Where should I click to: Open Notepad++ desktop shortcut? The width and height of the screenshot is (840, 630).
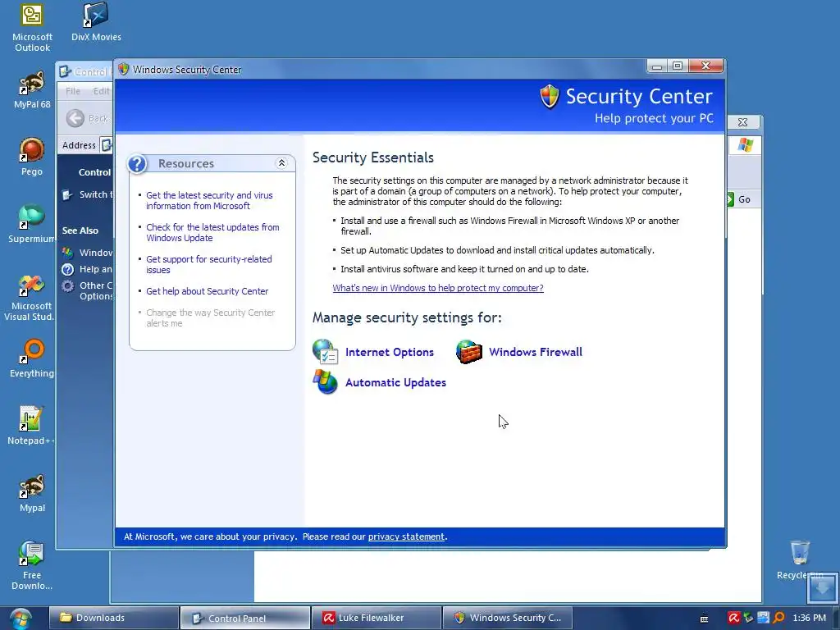30,426
